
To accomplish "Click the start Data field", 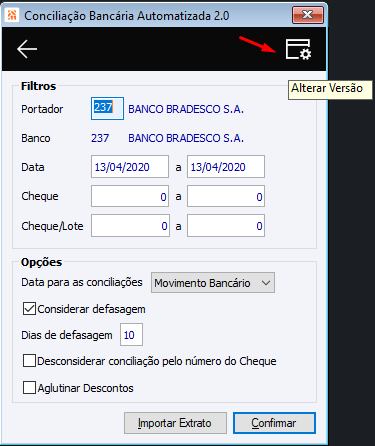I will 130,166.
